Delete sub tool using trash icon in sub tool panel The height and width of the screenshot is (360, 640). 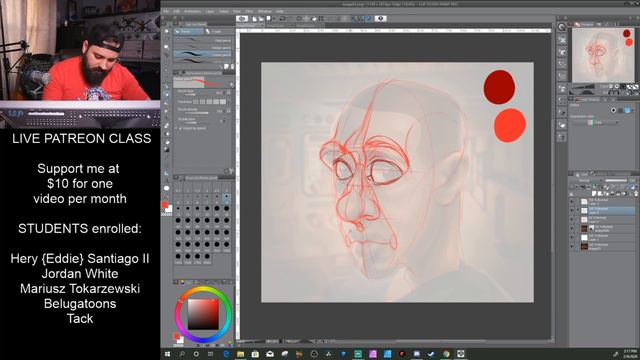233,66
